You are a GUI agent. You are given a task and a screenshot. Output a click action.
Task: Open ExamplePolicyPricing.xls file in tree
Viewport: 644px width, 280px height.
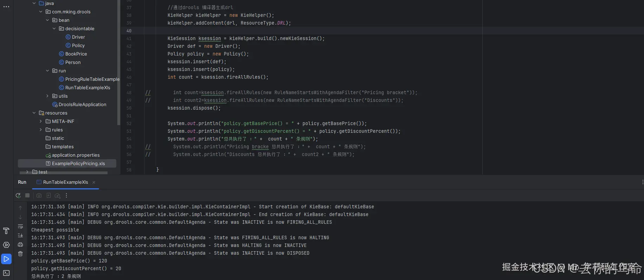(x=78, y=163)
